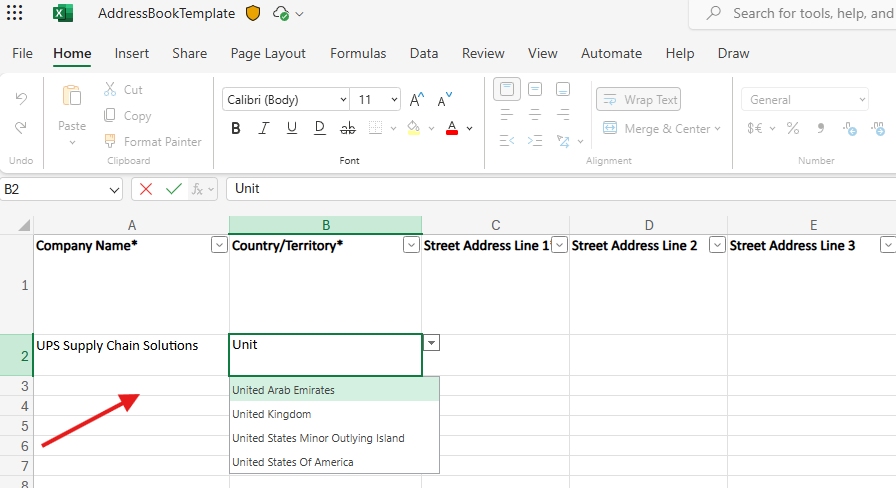Image resolution: width=896 pixels, height=488 pixels.
Task: Click the Undo arrow
Action: (21, 98)
